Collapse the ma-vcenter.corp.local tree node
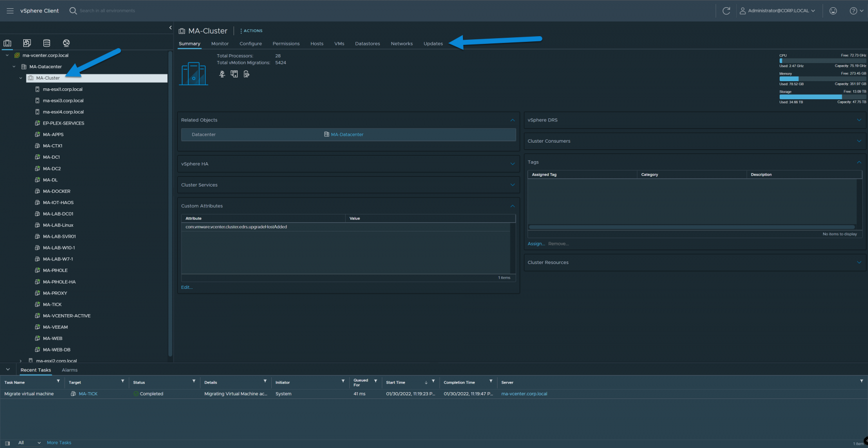This screenshot has height=448, width=868. [x=7, y=55]
